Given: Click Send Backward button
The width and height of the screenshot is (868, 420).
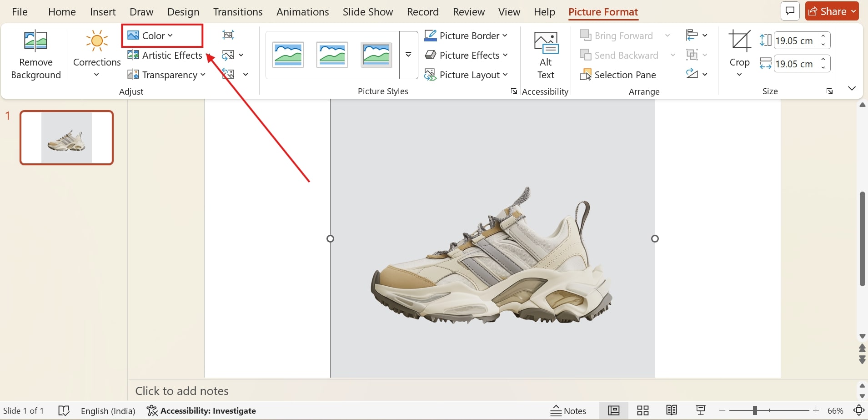Looking at the screenshot, I should pos(619,55).
